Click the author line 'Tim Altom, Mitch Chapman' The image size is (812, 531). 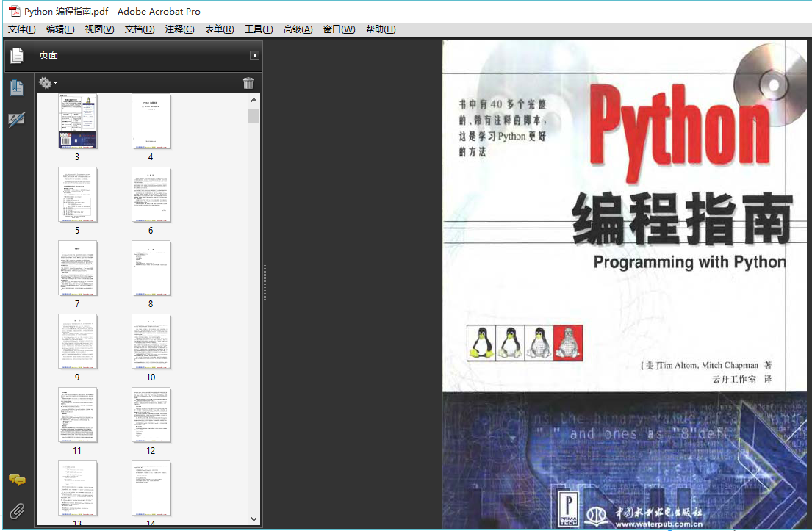click(x=709, y=366)
